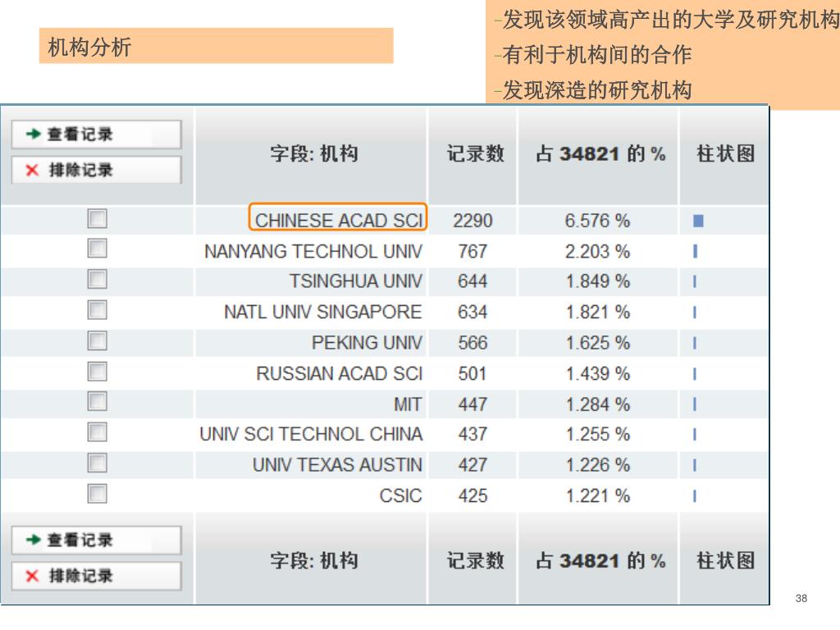Click percentage value 2.203 %
Screen dimensions: 840x630
[x=597, y=251]
